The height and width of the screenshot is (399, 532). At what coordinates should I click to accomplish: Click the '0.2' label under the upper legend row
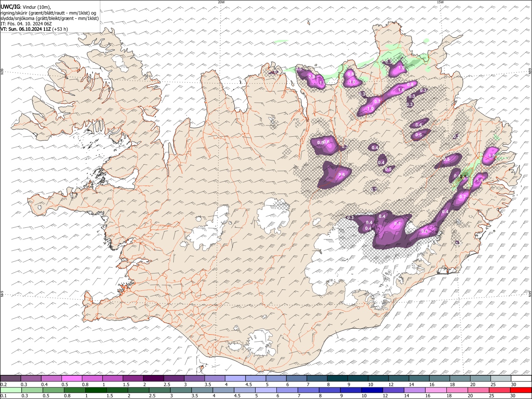[x=3, y=384]
